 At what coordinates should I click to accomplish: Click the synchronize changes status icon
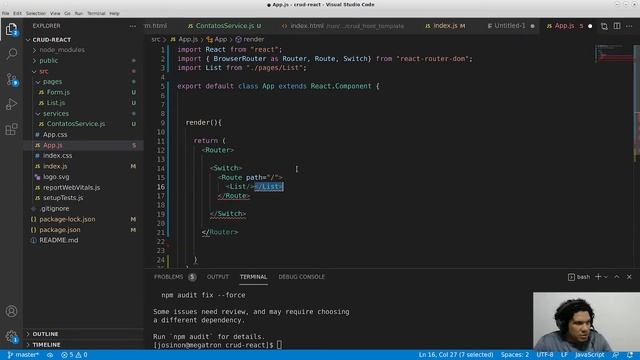50,355
